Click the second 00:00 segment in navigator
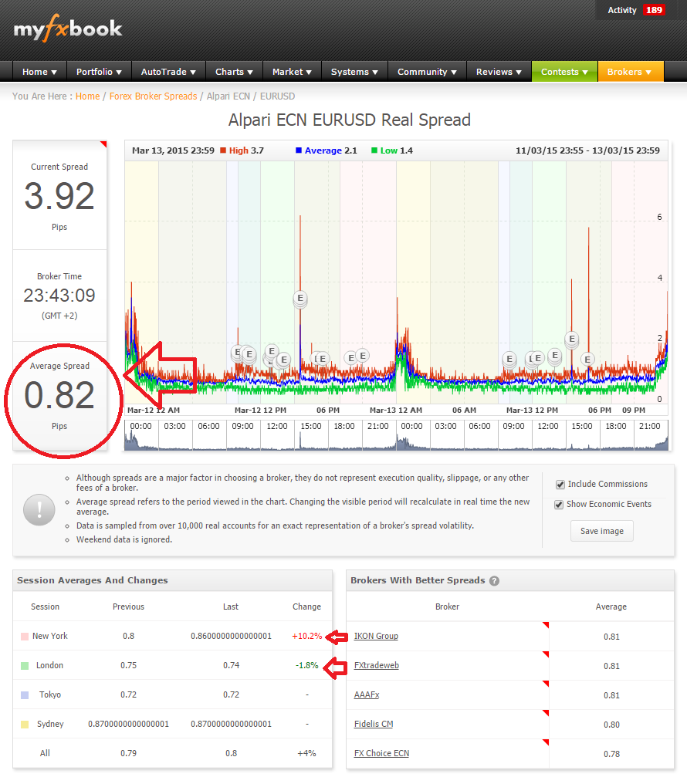 412,434
